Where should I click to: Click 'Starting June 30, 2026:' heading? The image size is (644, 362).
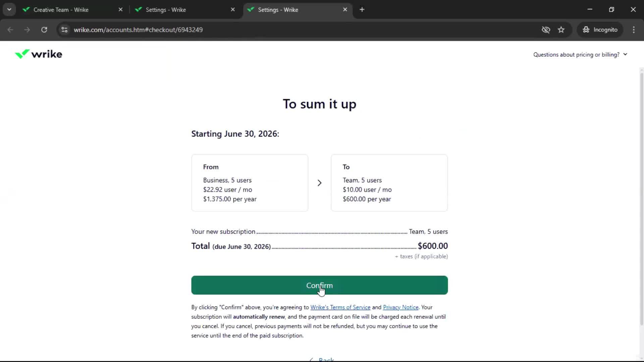point(235,134)
